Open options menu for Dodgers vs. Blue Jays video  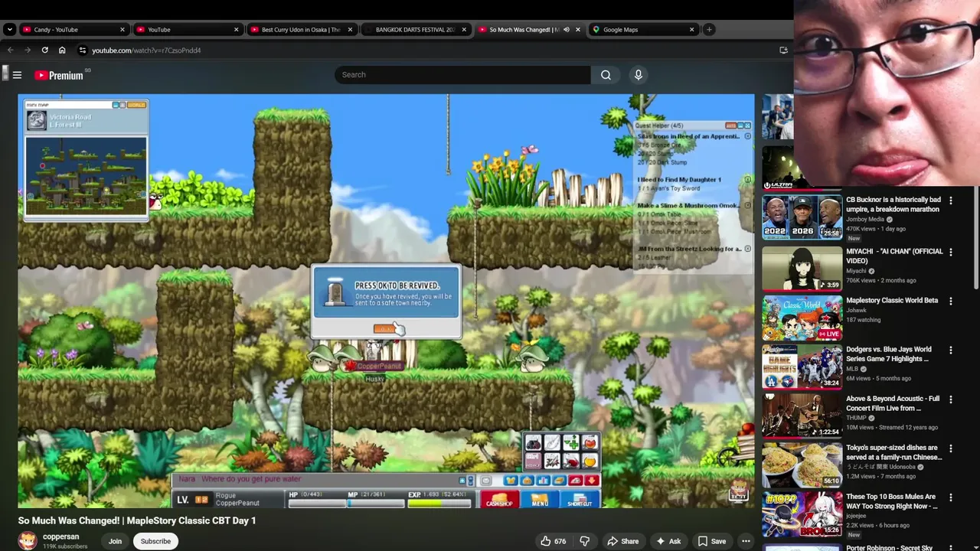951,350
